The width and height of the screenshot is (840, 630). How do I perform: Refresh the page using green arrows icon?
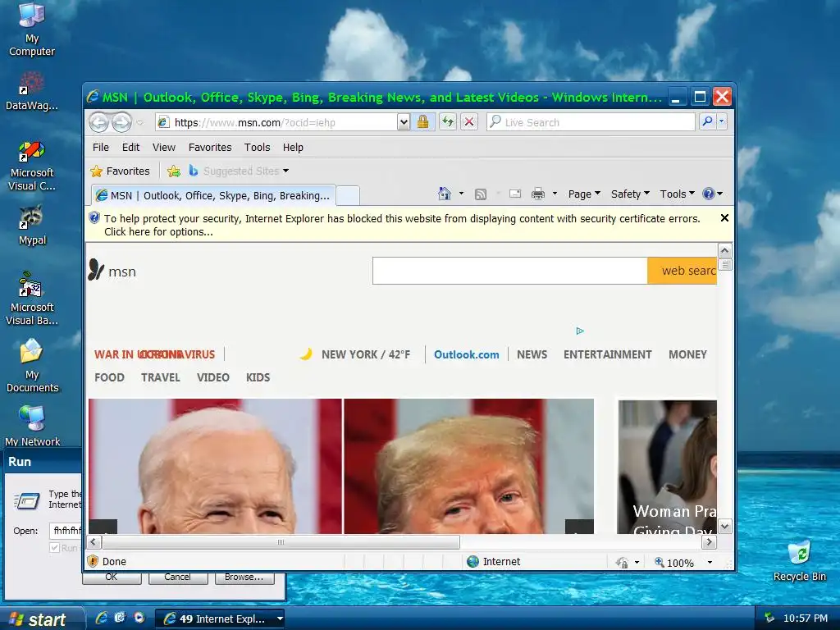pos(448,122)
